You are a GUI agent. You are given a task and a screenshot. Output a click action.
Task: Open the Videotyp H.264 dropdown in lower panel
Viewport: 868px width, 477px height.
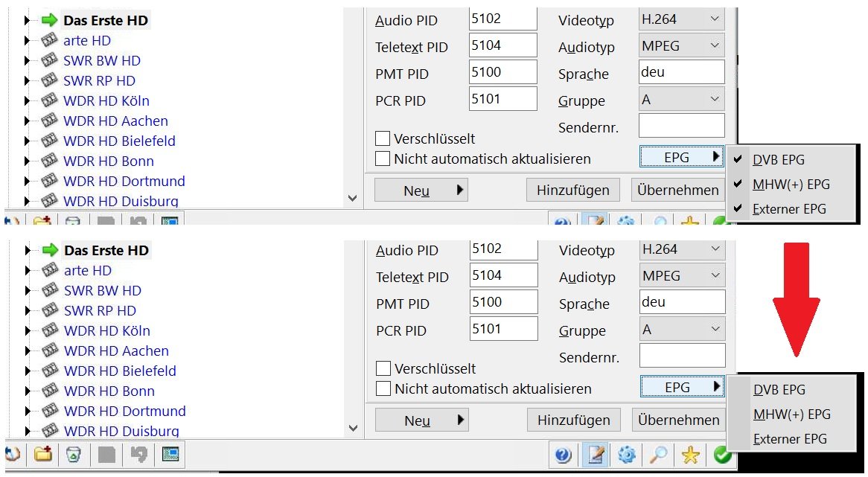[682, 249]
